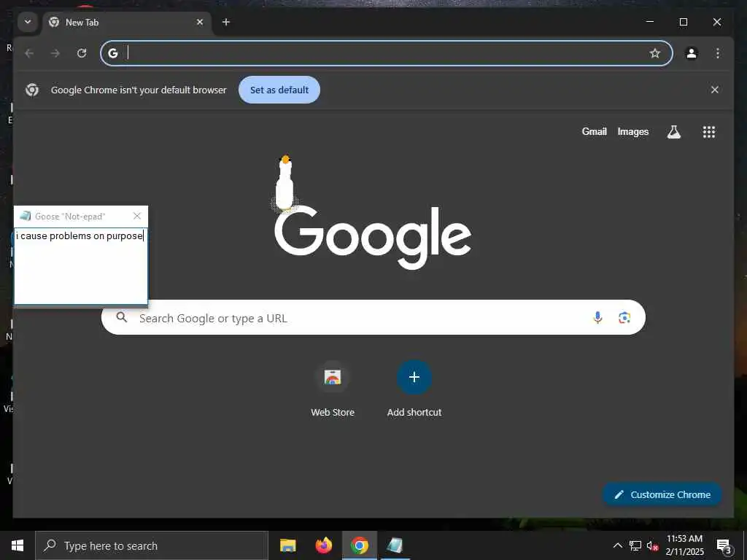Open the Images link
This screenshot has width=747, height=560.
pyautogui.click(x=632, y=131)
